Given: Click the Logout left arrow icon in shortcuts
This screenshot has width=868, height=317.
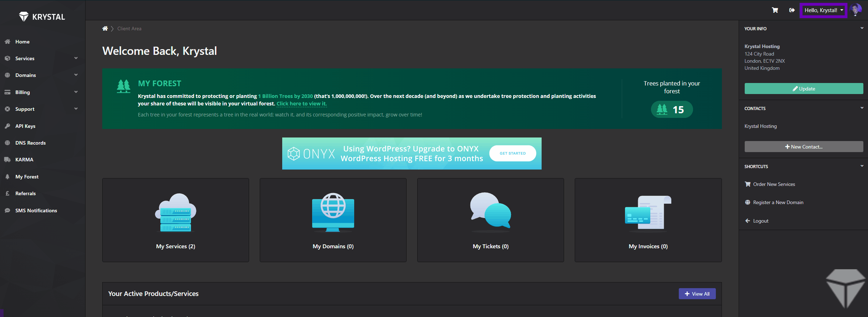Looking at the screenshot, I should pyautogui.click(x=748, y=221).
